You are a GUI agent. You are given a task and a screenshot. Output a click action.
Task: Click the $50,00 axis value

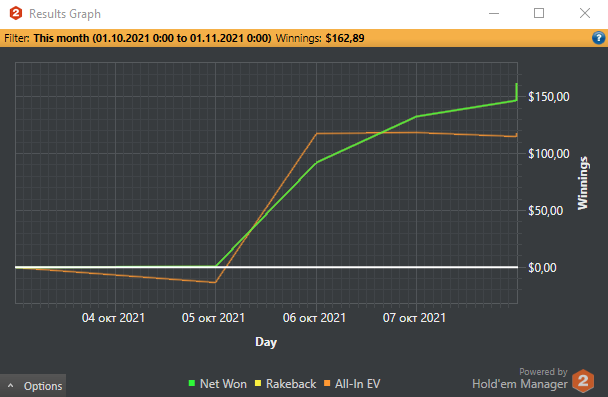tap(546, 211)
